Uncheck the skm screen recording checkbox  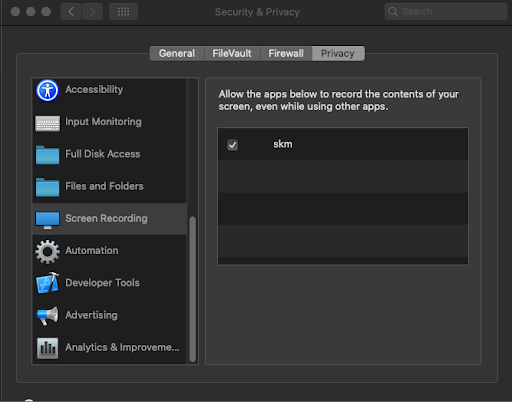233,145
